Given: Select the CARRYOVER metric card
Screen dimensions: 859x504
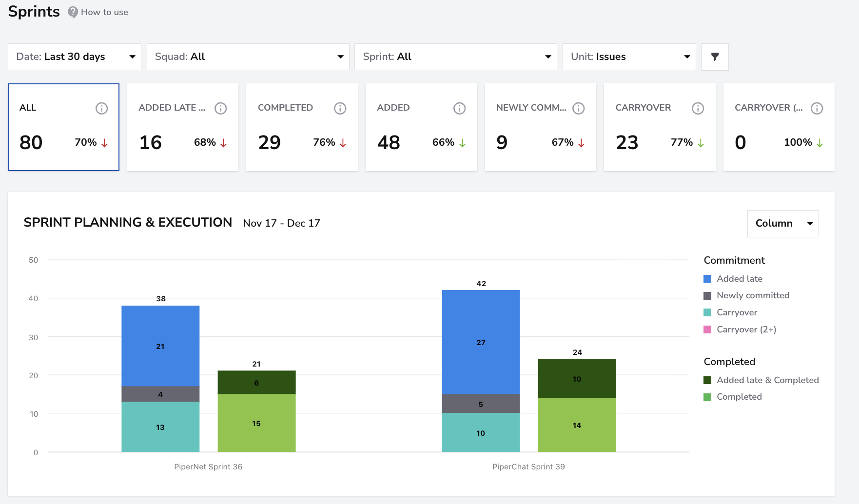Looking at the screenshot, I should click(660, 127).
